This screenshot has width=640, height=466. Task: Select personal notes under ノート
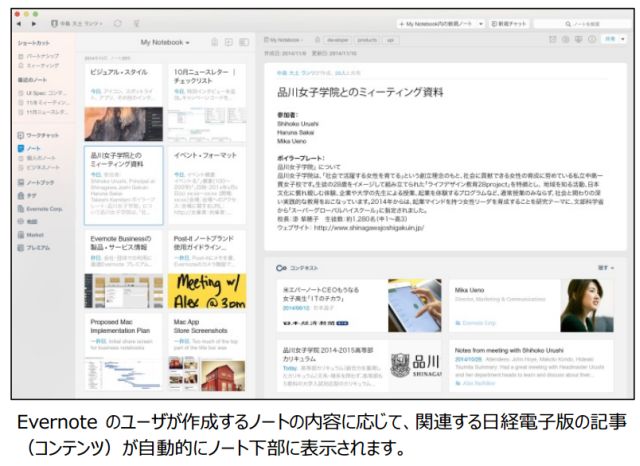(x=38, y=158)
